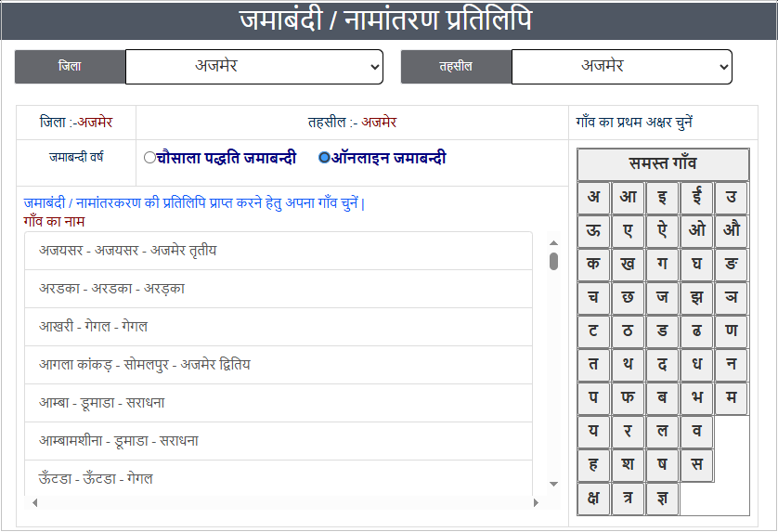Viewport: 778px width, 532px height.
Task: Choose village letter ज
Action: (662, 298)
